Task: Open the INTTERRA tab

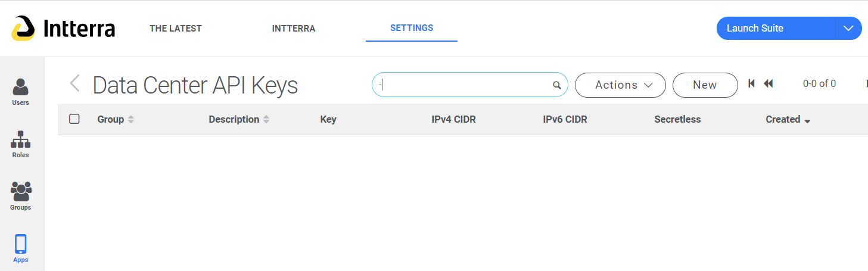Action: 294,28
